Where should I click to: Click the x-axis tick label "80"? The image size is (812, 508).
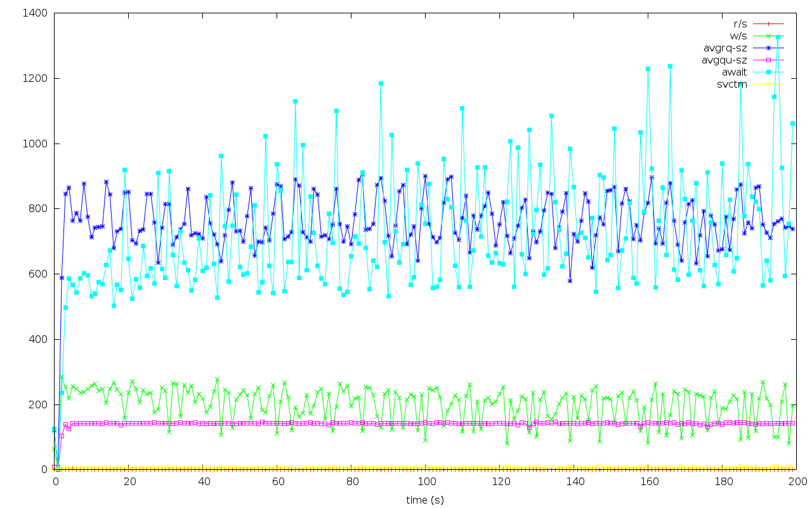[352, 482]
